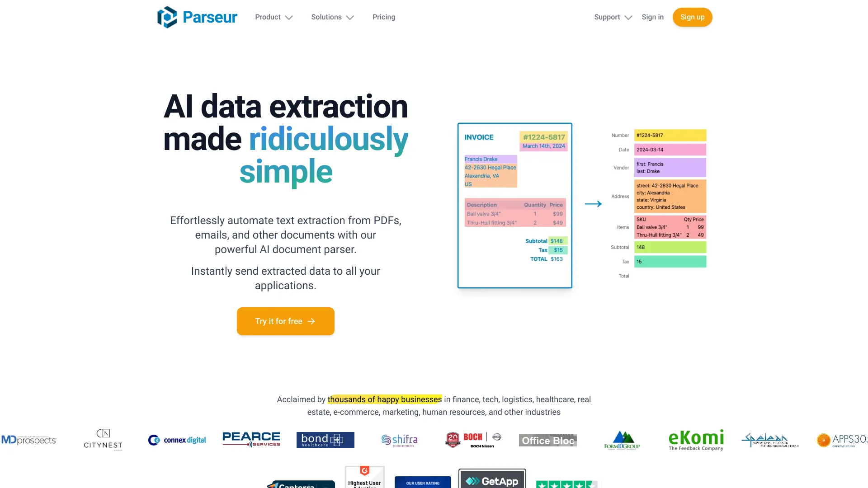Screen dimensions: 868x488
Task: Select the Sign up tab
Action: (x=692, y=17)
